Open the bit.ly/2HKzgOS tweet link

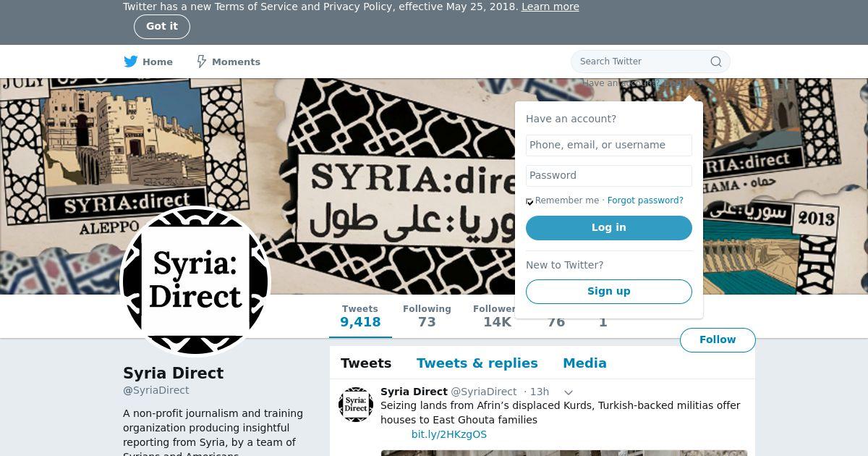(449, 434)
